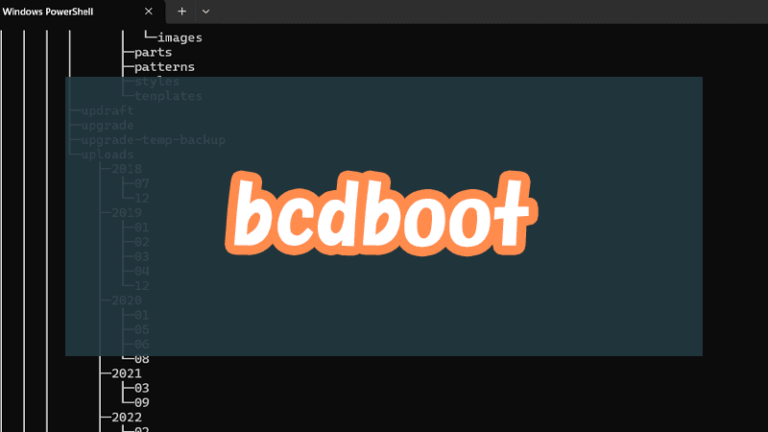Select the Windows PowerShell tab

click(x=82, y=11)
